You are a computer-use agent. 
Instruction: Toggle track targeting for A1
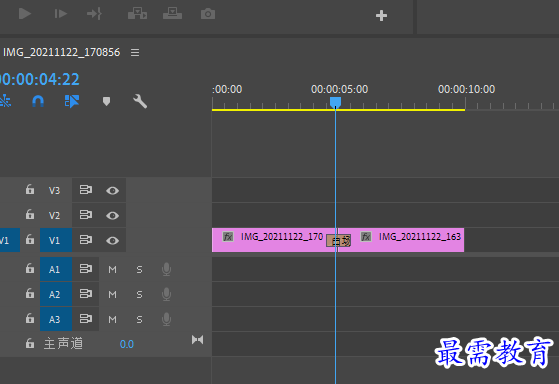pyautogui.click(x=56, y=269)
